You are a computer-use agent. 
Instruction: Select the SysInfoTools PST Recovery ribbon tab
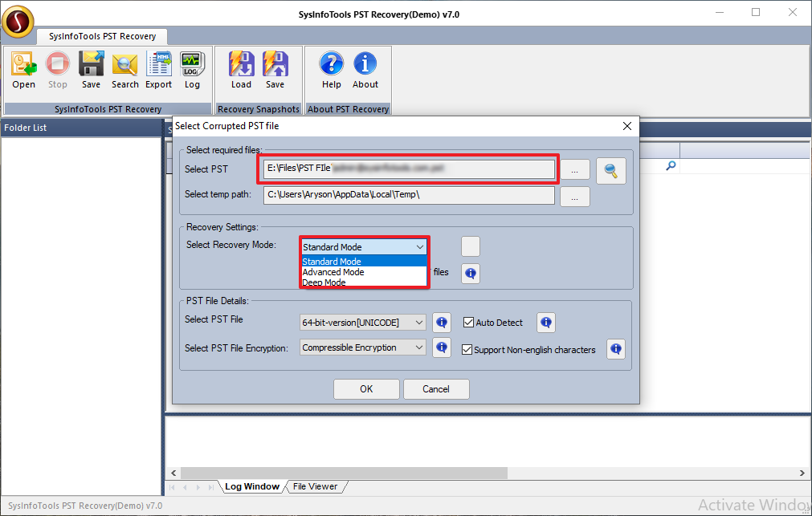pyautogui.click(x=102, y=36)
